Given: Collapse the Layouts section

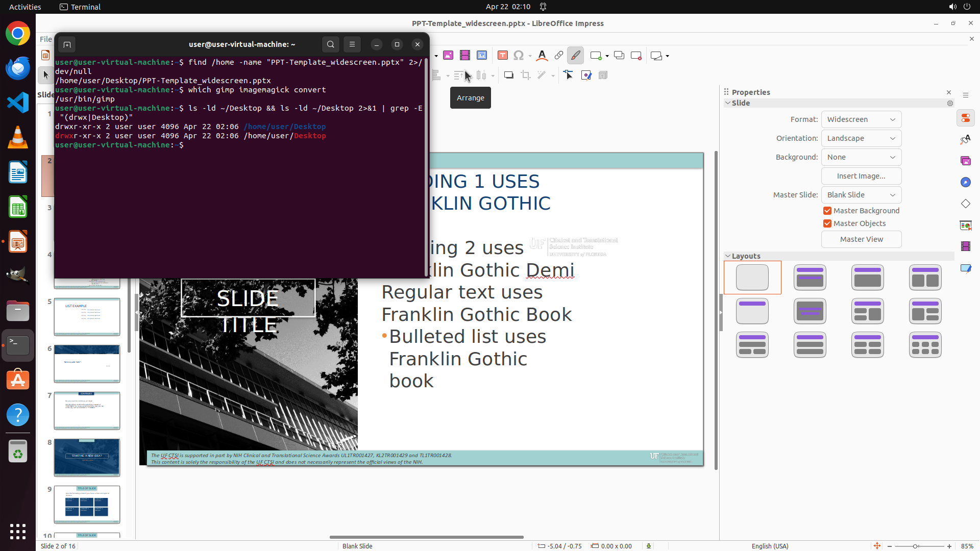Looking at the screenshot, I should click(728, 256).
